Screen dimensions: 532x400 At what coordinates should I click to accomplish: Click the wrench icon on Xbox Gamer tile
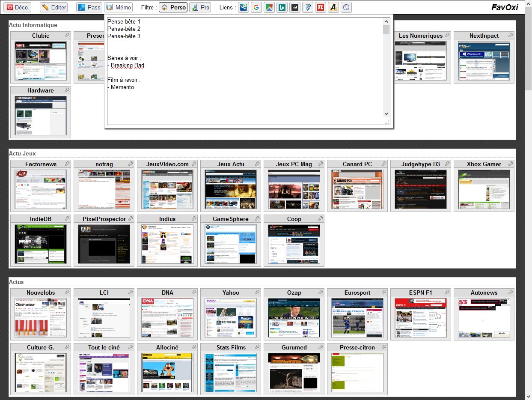tap(511, 164)
